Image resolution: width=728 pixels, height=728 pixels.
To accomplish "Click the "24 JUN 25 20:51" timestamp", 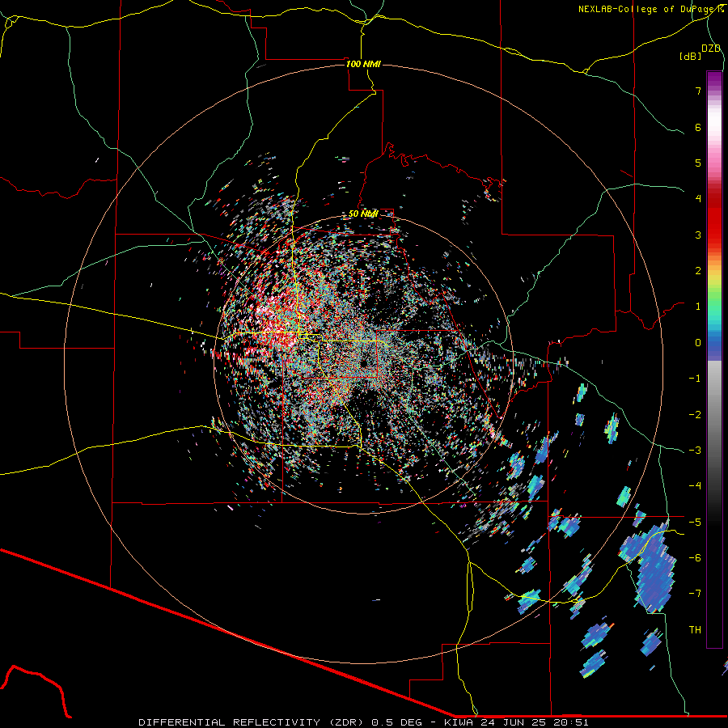I will [x=534, y=722].
